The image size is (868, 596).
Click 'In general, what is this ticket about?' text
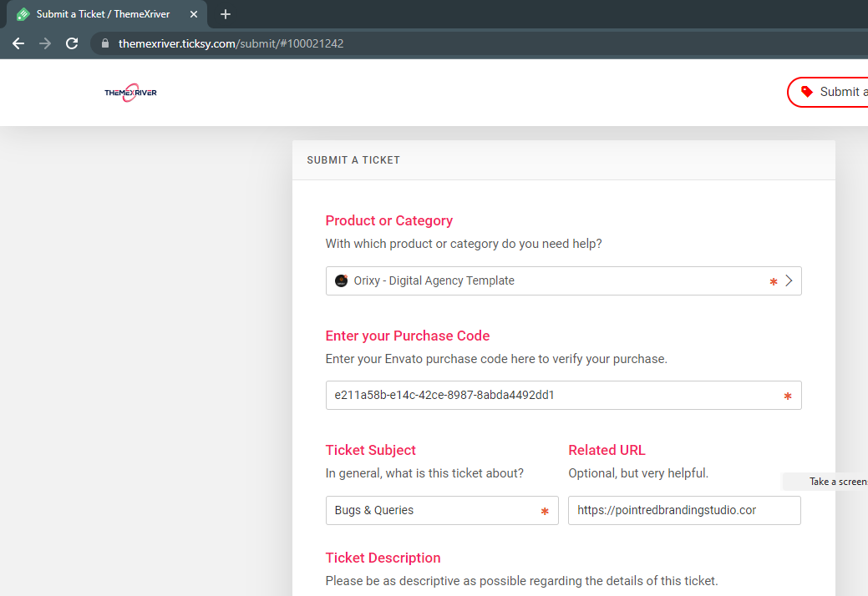tap(424, 473)
